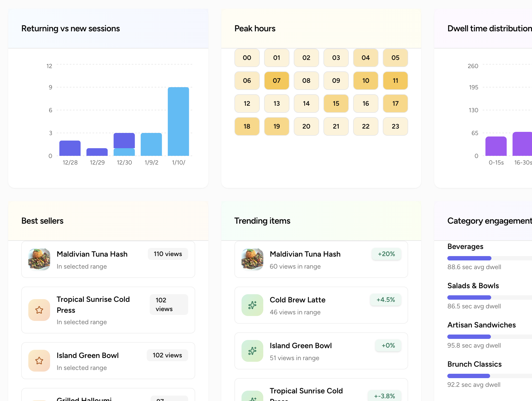Select the trending sparkle icon beside Cold Brew Latte

[x=252, y=305]
